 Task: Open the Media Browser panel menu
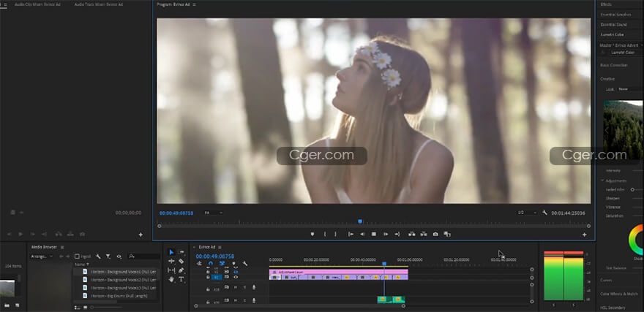coord(62,247)
